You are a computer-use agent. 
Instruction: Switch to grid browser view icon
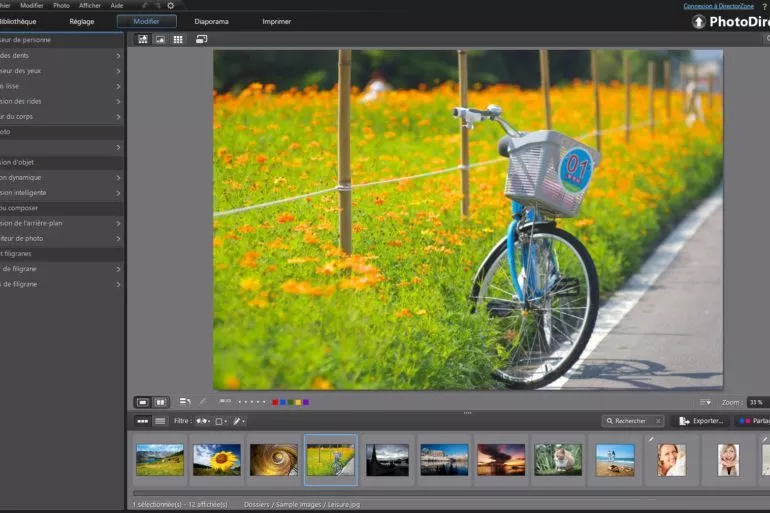tap(178, 39)
